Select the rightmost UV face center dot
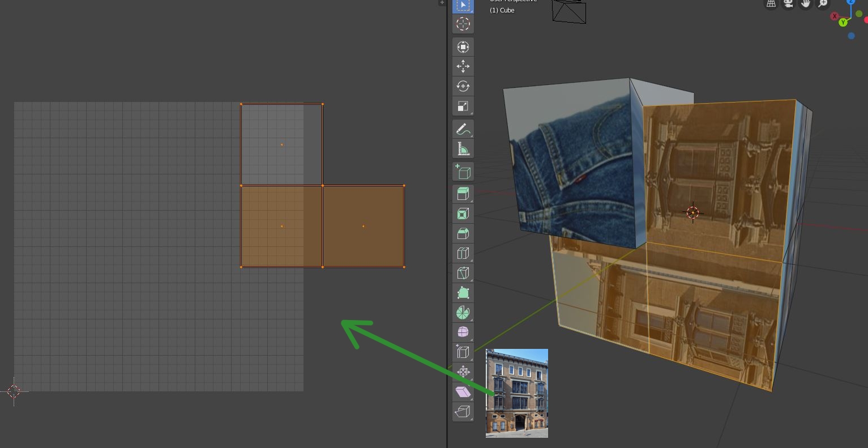This screenshot has width=868, height=448. pos(364,227)
